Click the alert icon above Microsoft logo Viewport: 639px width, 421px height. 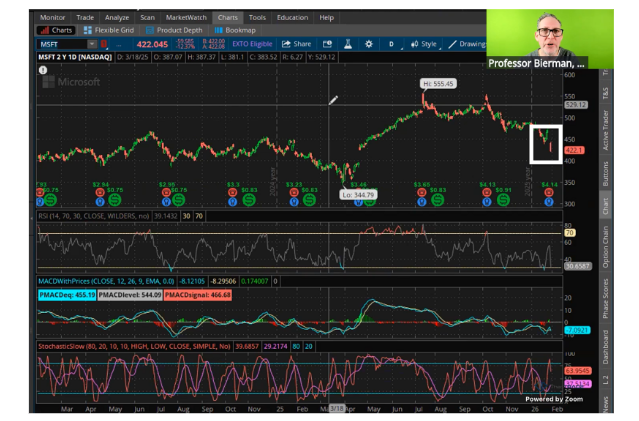(x=43, y=70)
